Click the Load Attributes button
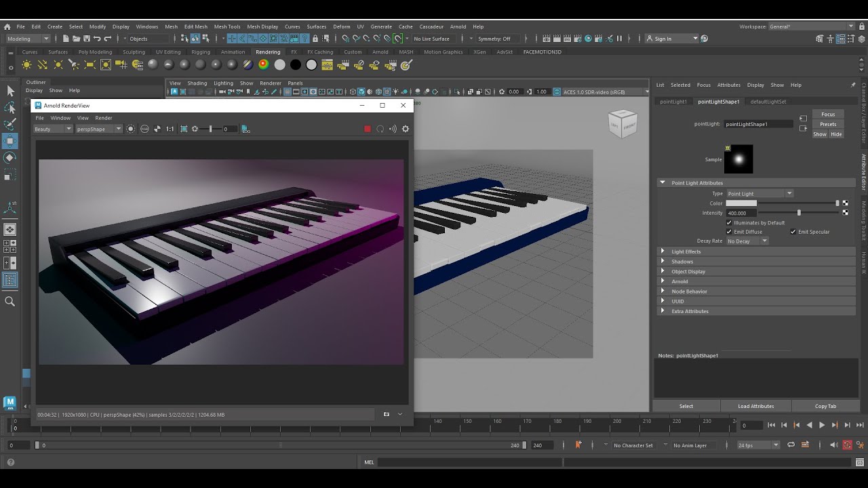Screen dimensions: 868x488 (x=756, y=406)
